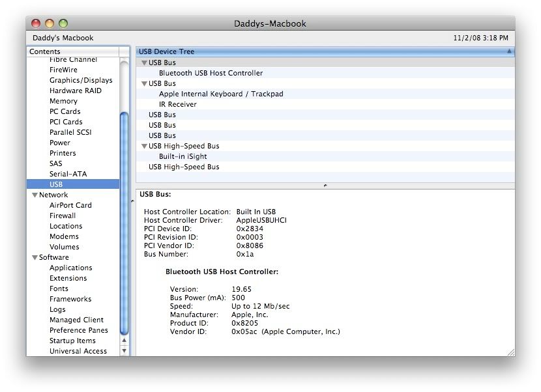Open Applications under Software

71,268
